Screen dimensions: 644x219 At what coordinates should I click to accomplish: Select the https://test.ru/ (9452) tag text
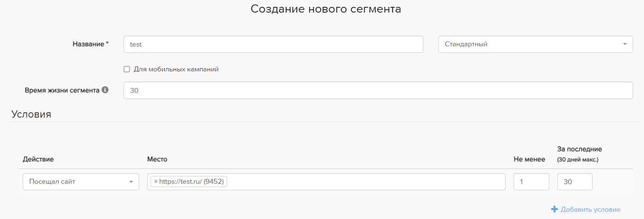click(191, 182)
